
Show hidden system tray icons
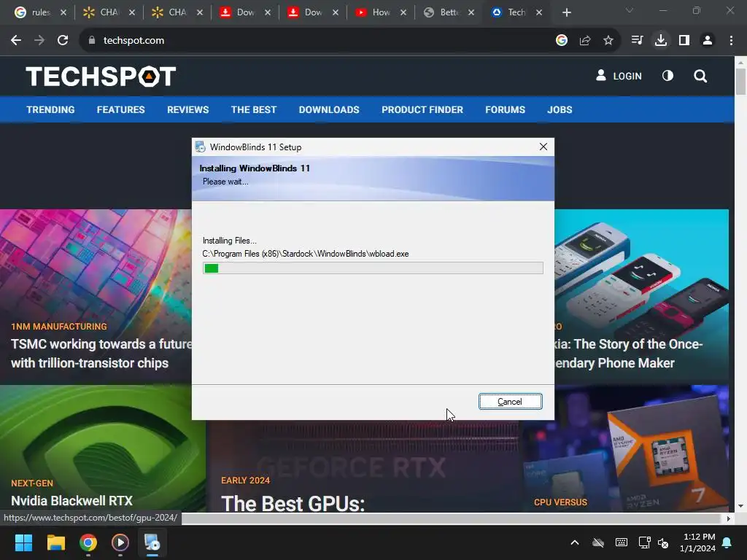(575, 542)
